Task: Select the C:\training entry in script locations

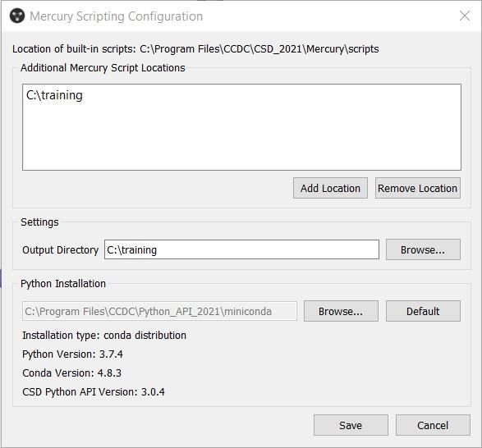Action: click(x=54, y=95)
